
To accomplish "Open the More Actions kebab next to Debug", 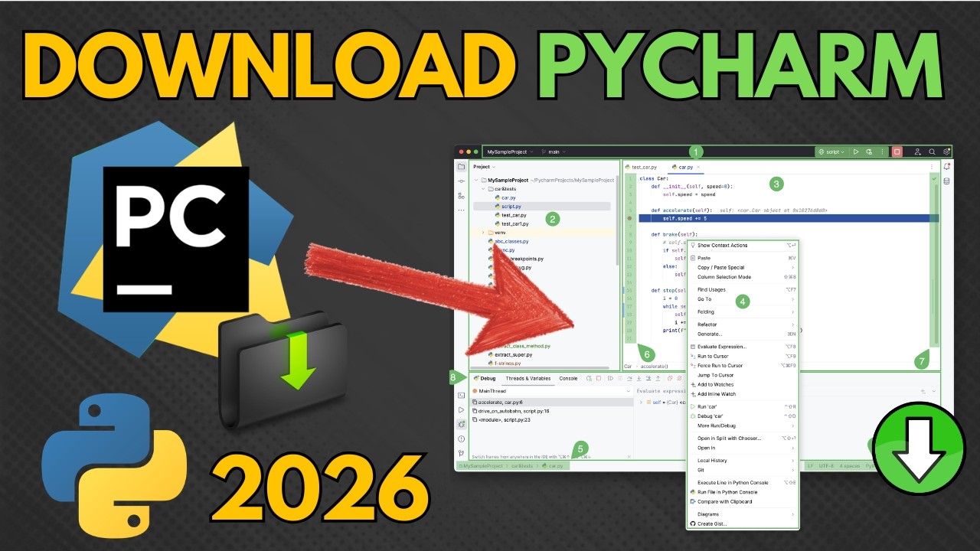I will 882,152.
